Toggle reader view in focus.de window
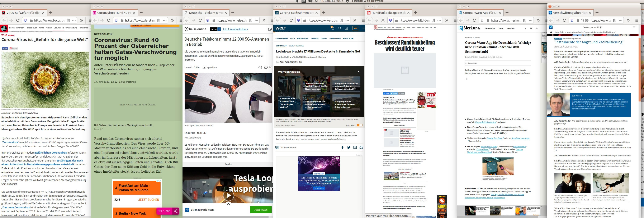 pos(68,20)
